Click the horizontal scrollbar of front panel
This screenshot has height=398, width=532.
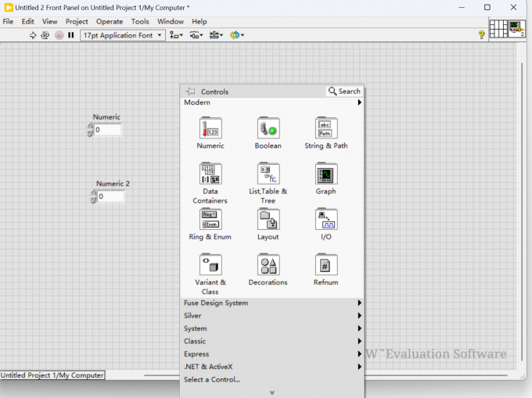[x=325, y=375]
